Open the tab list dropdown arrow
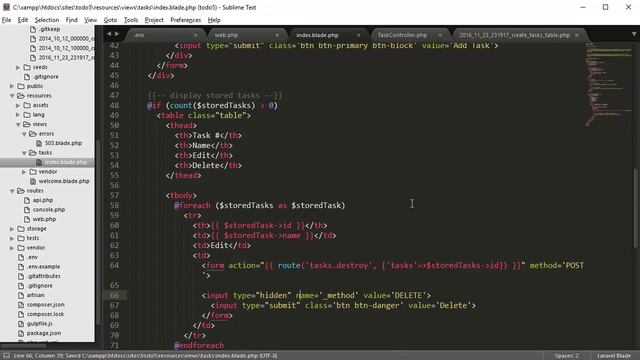This screenshot has width=640, height=360. [x=634, y=34]
